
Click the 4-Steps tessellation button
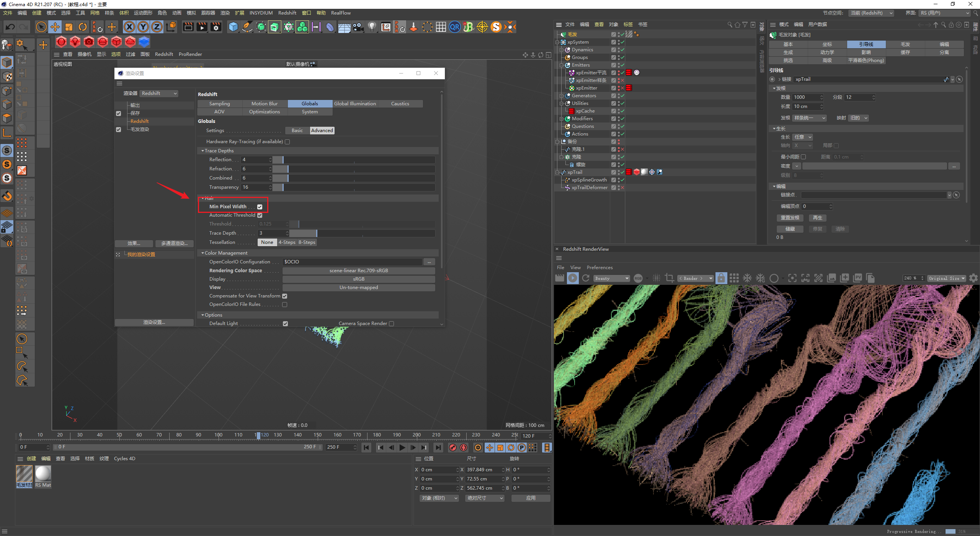(x=287, y=242)
